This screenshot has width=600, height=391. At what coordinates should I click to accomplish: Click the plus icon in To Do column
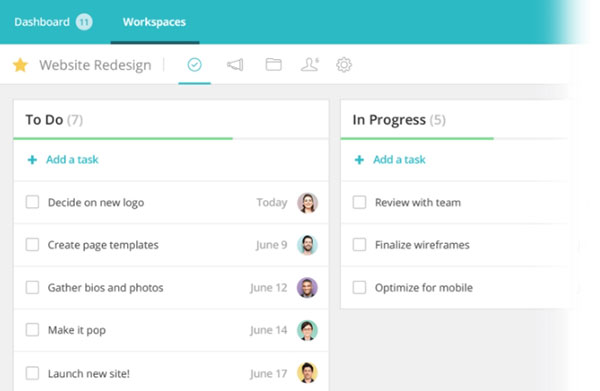coord(32,160)
